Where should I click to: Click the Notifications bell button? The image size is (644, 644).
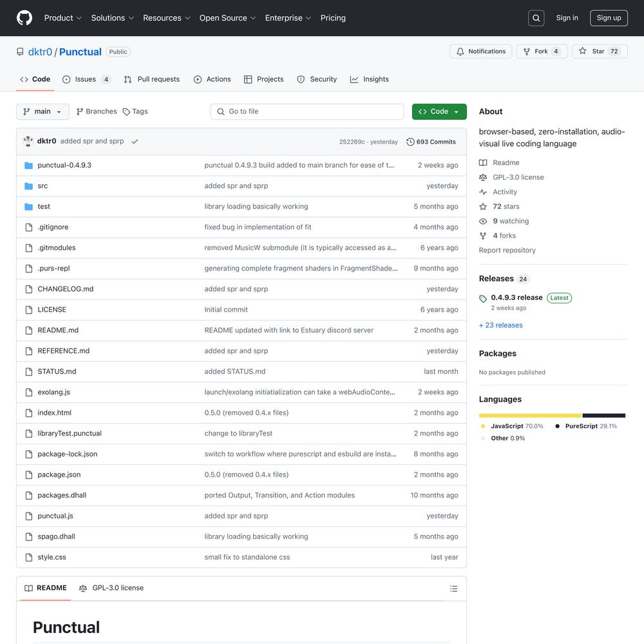point(480,52)
